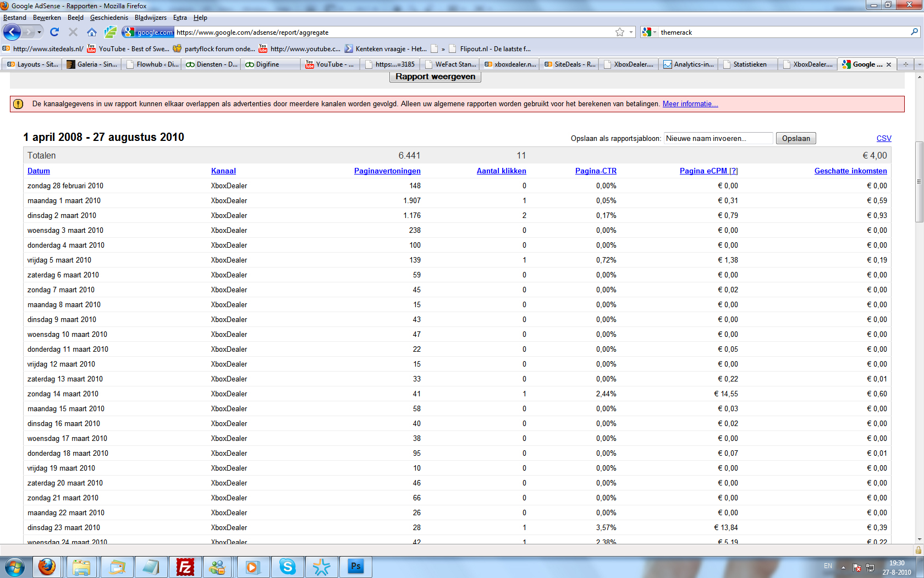The image size is (924, 578).
Task: Open the media player taskbar icon
Action: tap(252, 566)
